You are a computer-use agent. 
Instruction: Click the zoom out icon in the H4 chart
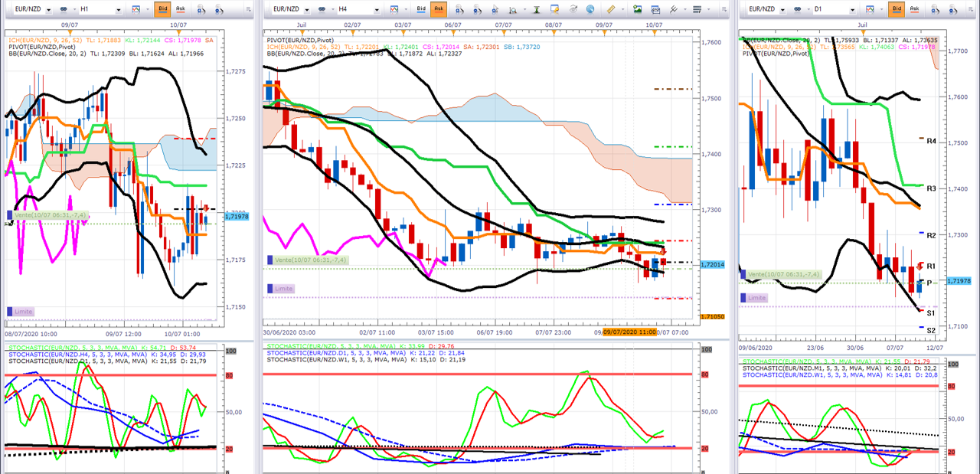[477, 9]
